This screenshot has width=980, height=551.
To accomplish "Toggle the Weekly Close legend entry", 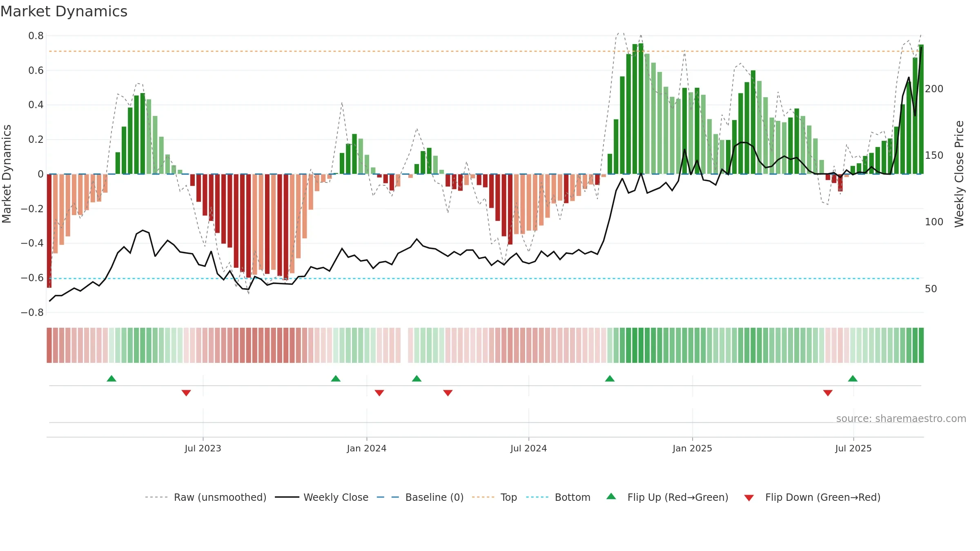I will 322,497.
